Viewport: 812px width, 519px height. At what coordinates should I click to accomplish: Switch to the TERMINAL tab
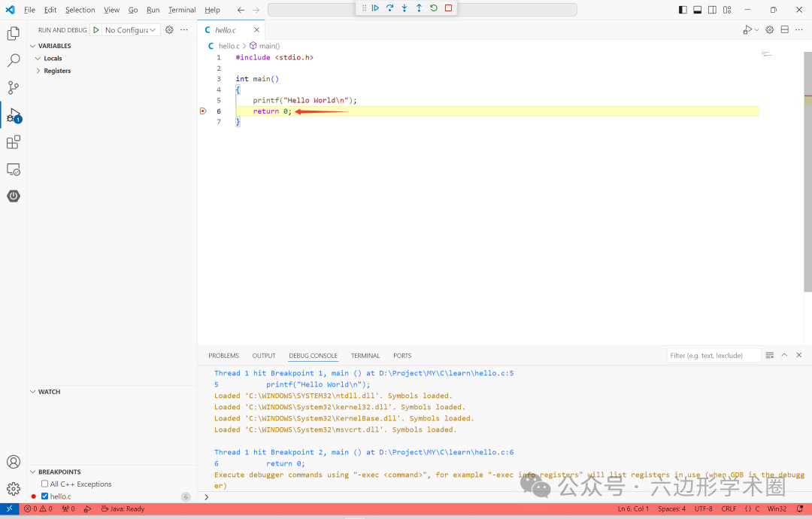tap(365, 355)
